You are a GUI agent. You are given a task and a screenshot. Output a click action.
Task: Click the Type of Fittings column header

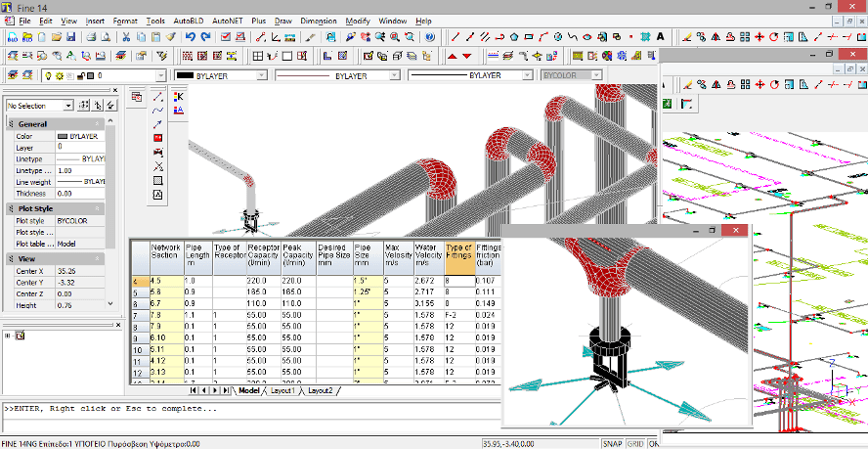pyautogui.click(x=458, y=256)
